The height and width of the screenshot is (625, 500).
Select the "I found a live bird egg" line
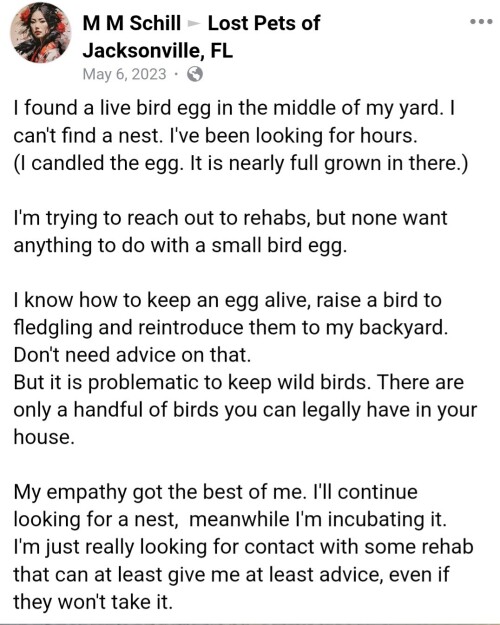pyautogui.click(x=234, y=108)
